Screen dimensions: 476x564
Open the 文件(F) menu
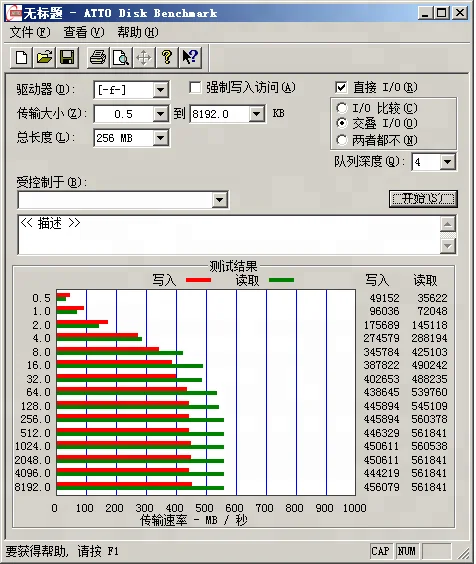click(x=30, y=32)
